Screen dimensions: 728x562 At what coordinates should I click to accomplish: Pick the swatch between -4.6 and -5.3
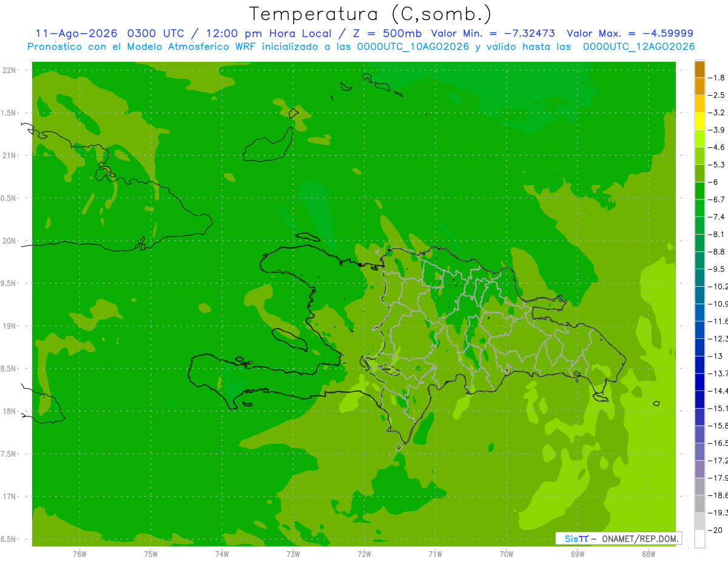[699, 156]
